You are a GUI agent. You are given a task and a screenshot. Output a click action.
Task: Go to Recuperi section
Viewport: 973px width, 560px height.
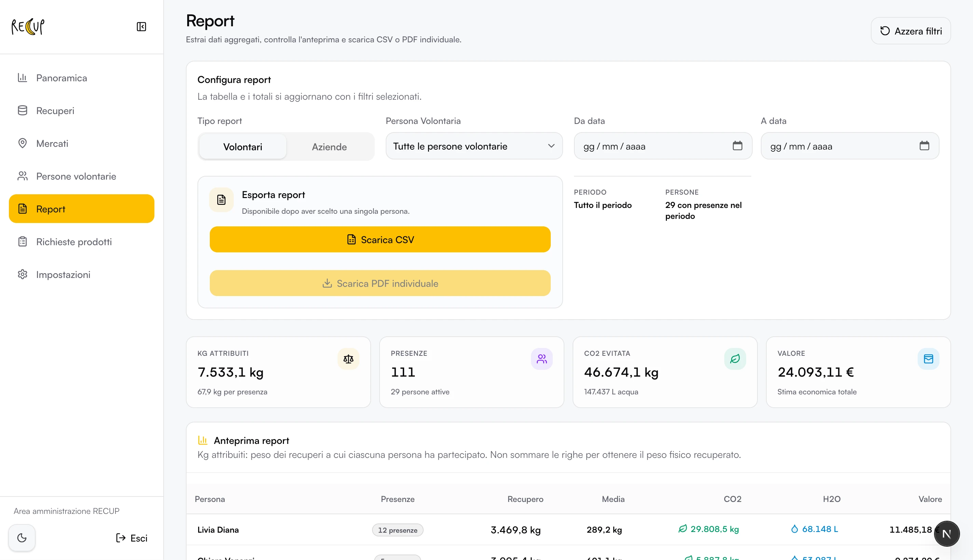[82, 111]
